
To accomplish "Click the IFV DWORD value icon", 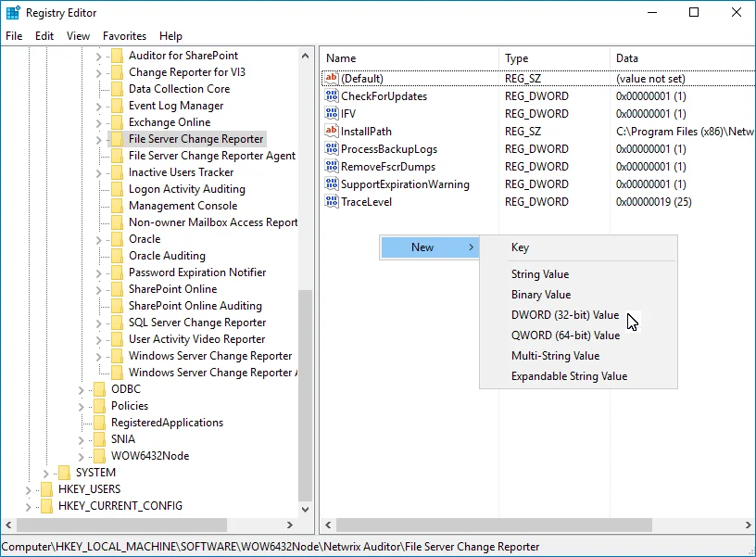I will coord(332,113).
